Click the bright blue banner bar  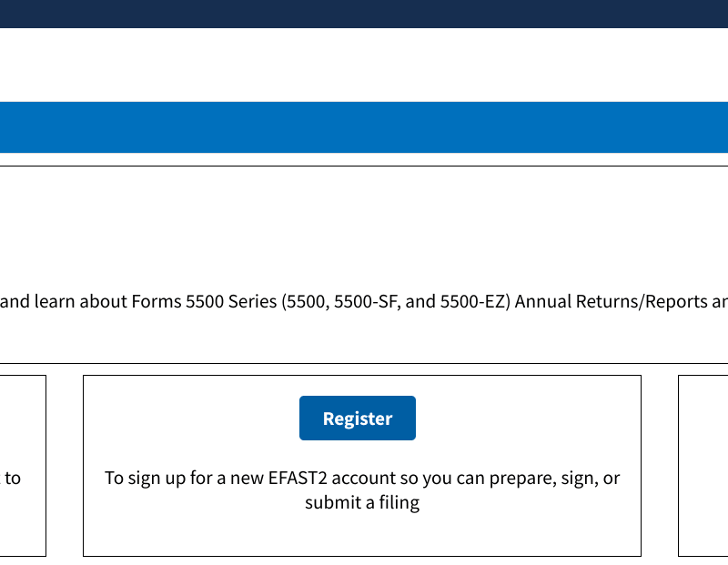pyautogui.click(x=364, y=127)
